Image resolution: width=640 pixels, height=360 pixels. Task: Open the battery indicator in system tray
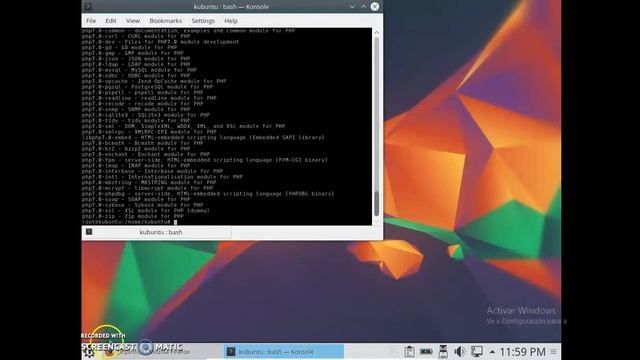point(426,351)
